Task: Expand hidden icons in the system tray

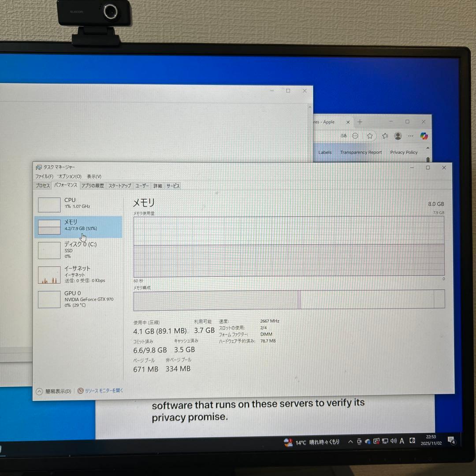Action: (350, 441)
